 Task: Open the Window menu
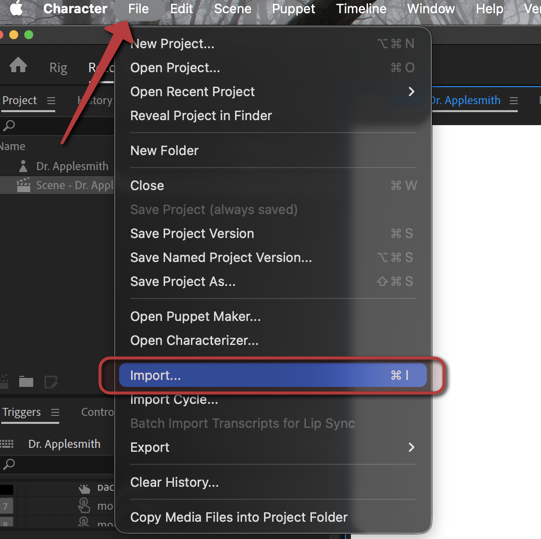(x=431, y=9)
